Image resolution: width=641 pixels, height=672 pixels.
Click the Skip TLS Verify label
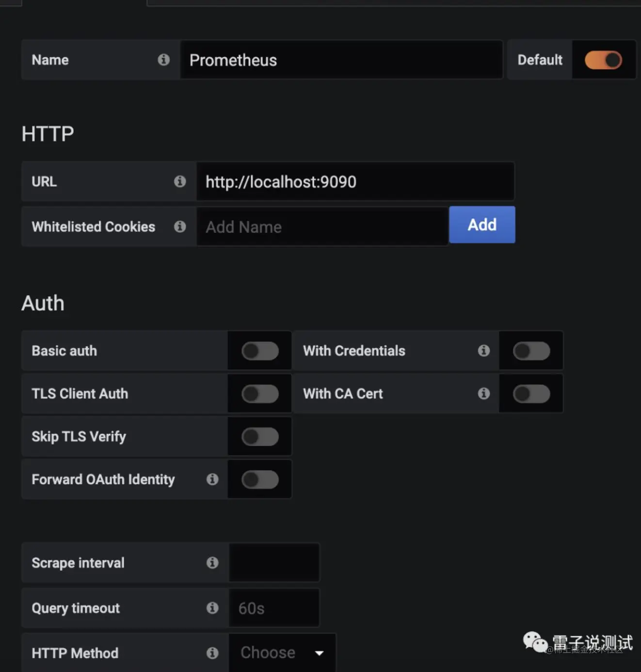click(79, 436)
